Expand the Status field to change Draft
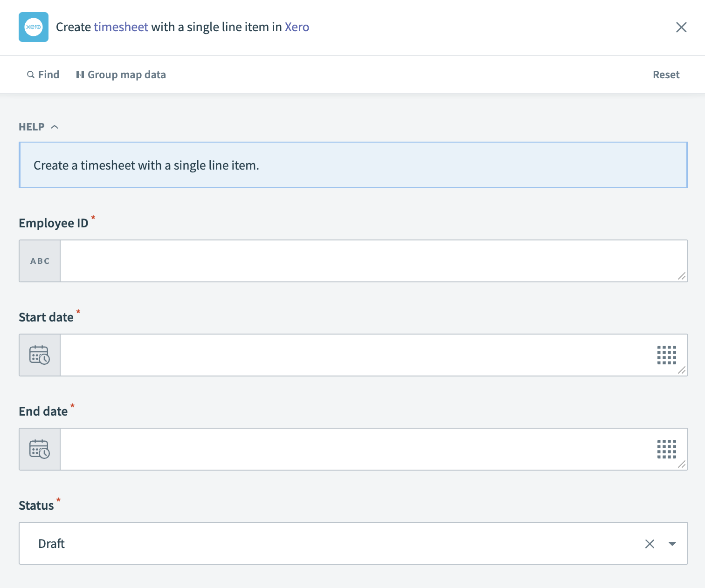This screenshot has width=705, height=588. [326, 543]
